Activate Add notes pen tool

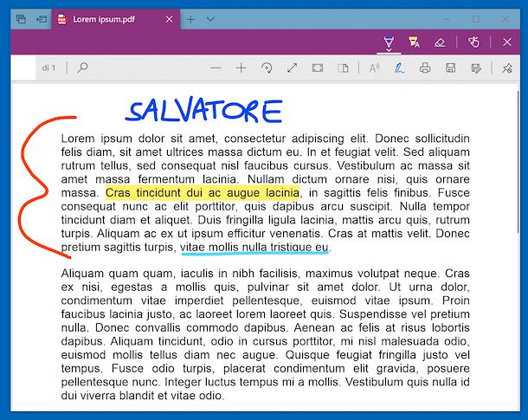click(399, 68)
